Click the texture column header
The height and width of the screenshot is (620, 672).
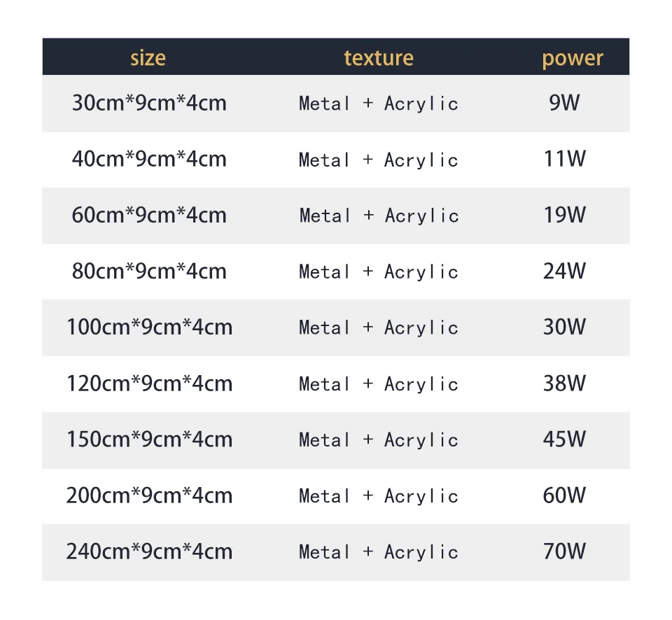[379, 58]
